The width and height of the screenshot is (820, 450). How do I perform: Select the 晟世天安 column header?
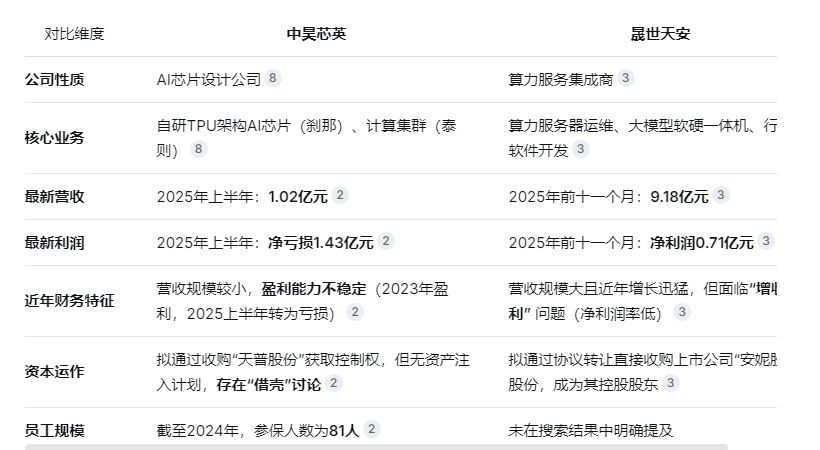[660, 34]
